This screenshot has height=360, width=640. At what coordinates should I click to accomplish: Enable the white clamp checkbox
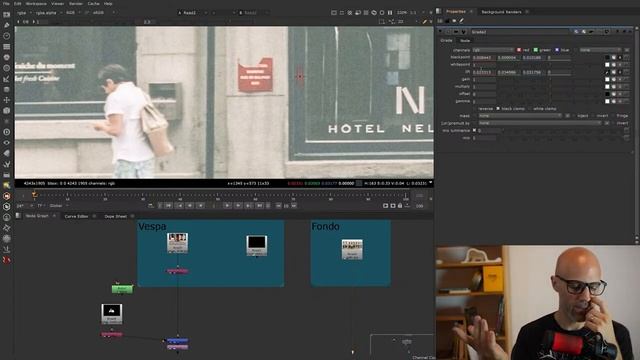(530, 109)
